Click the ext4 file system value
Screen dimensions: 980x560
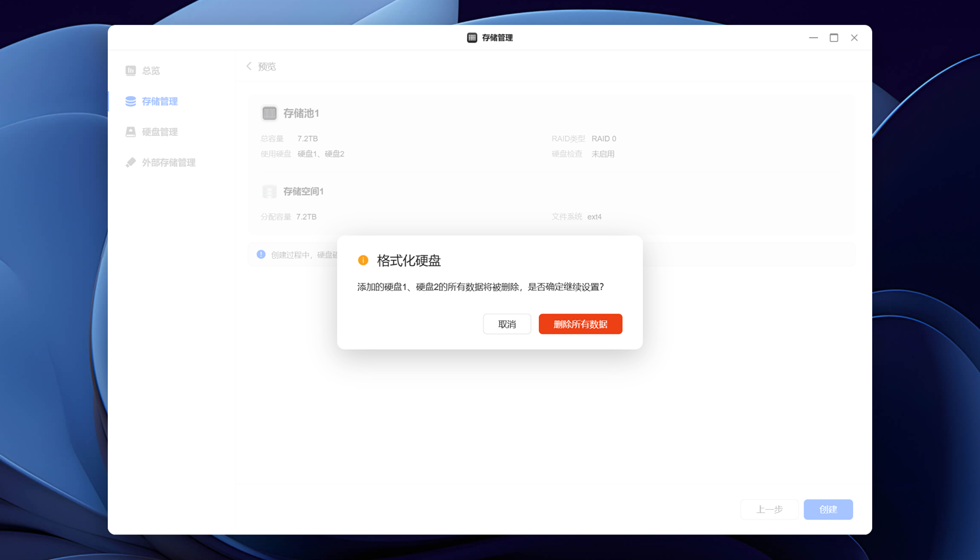click(594, 216)
